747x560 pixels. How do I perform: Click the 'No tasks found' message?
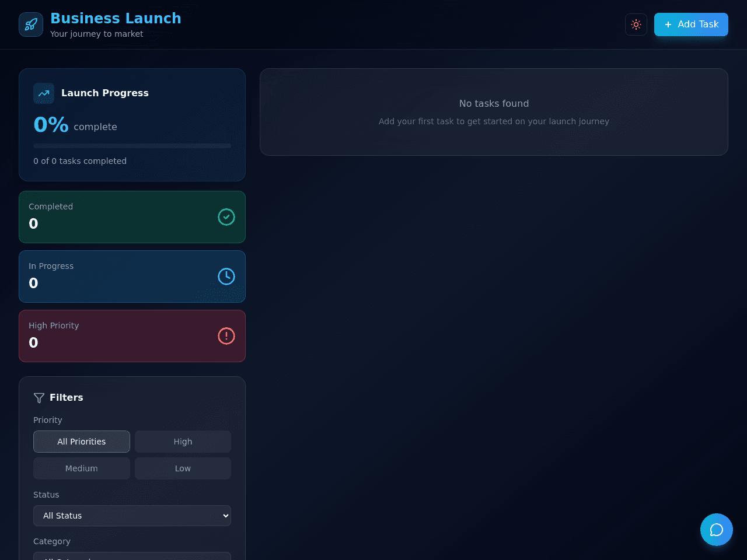pyautogui.click(x=494, y=103)
